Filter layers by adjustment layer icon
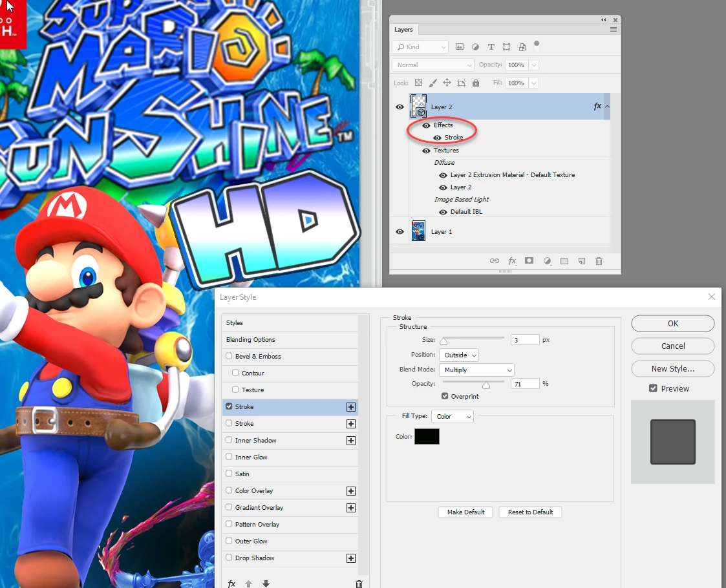Screen dimensions: 726x588 475,47
